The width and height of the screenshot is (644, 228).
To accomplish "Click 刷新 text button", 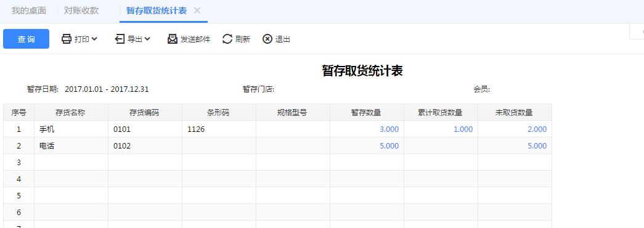I will pyautogui.click(x=243, y=39).
